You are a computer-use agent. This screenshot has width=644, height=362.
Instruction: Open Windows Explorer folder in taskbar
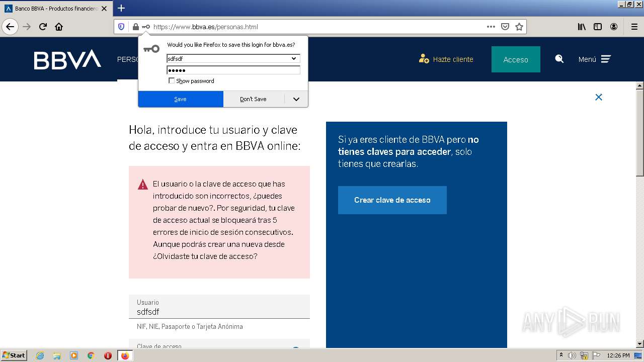[x=57, y=355]
